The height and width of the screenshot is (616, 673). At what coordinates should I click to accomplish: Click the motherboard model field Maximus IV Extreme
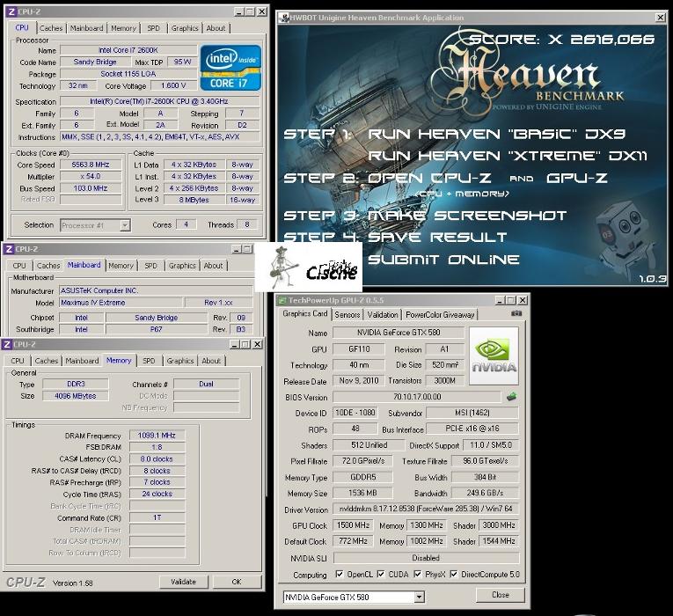pyautogui.click(x=121, y=303)
